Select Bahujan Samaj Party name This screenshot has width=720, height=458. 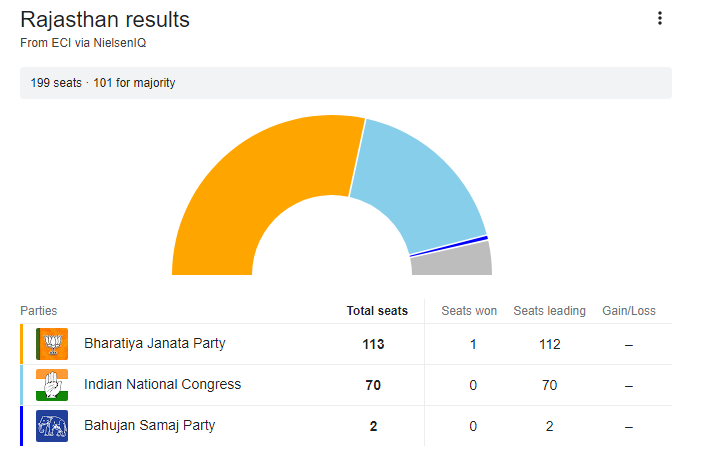149,426
